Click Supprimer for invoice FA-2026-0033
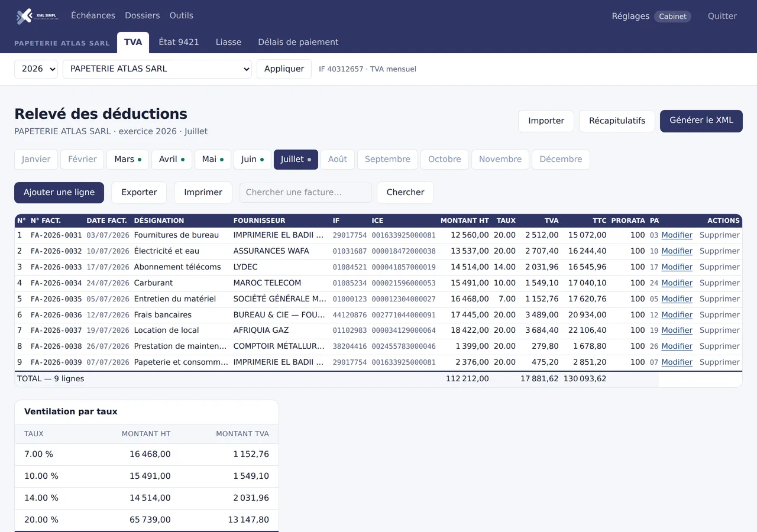Viewport: 757px width, 532px height. 720,267
